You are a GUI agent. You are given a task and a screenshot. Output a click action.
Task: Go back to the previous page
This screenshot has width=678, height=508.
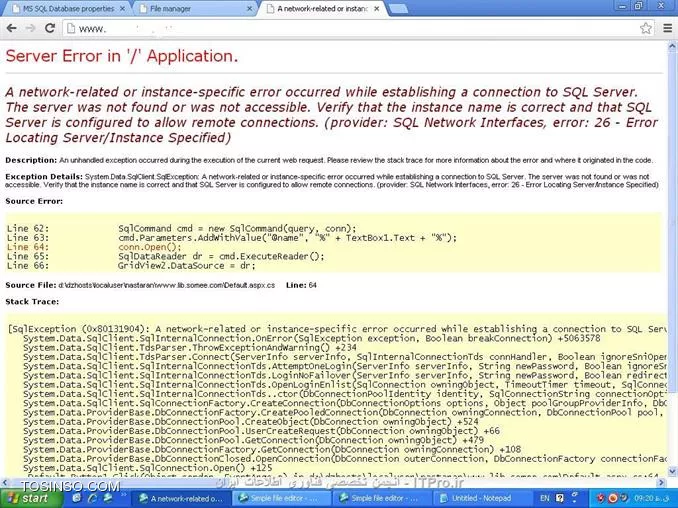point(12,29)
